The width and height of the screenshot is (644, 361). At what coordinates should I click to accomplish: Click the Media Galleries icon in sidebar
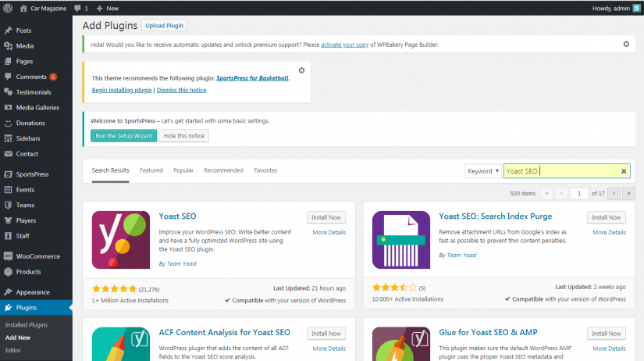(x=9, y=108)
